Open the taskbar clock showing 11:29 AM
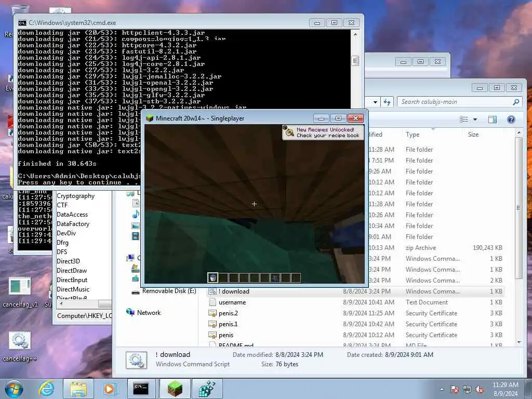532x399 pixels. click(x=506, y=389)
